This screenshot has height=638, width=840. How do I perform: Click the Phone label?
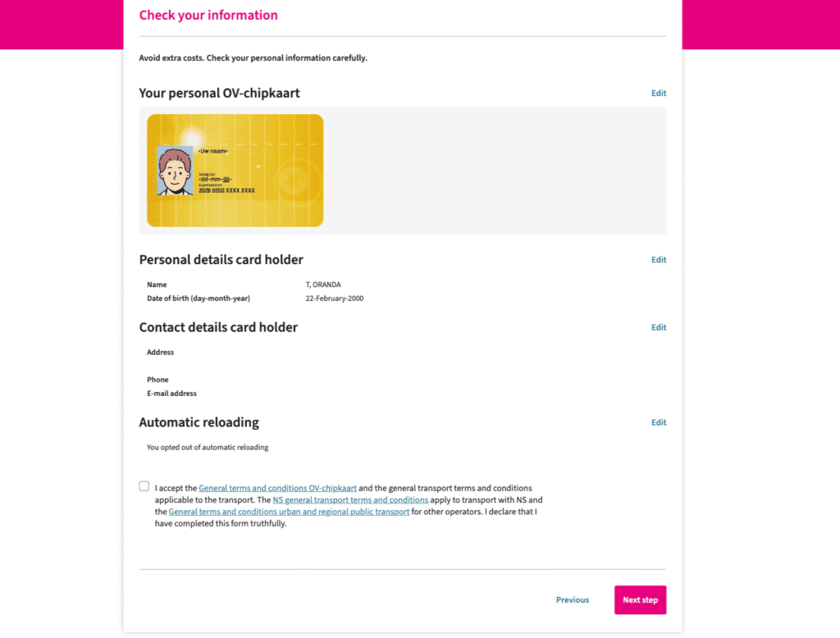pos(157,380)
